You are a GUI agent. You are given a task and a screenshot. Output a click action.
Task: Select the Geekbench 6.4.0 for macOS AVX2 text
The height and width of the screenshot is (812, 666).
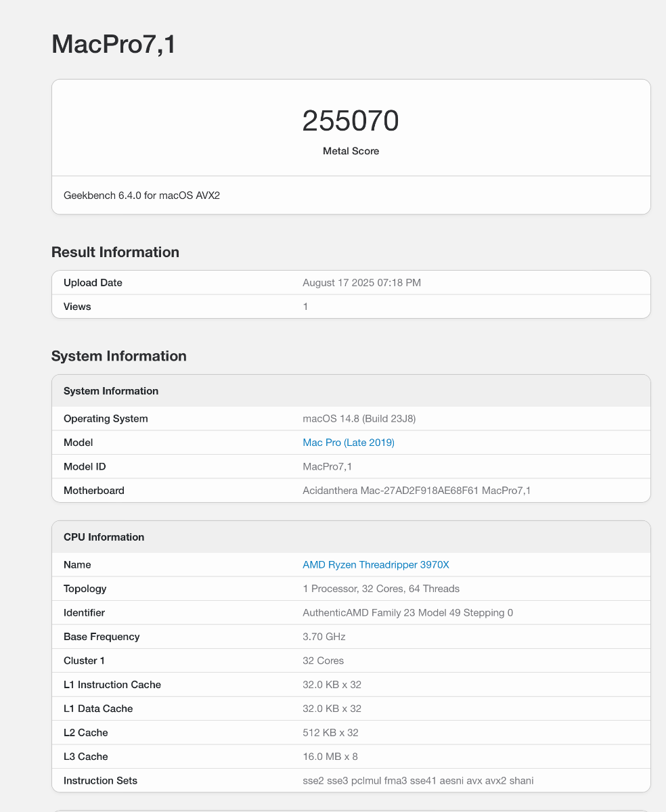(x=141, y=195)
